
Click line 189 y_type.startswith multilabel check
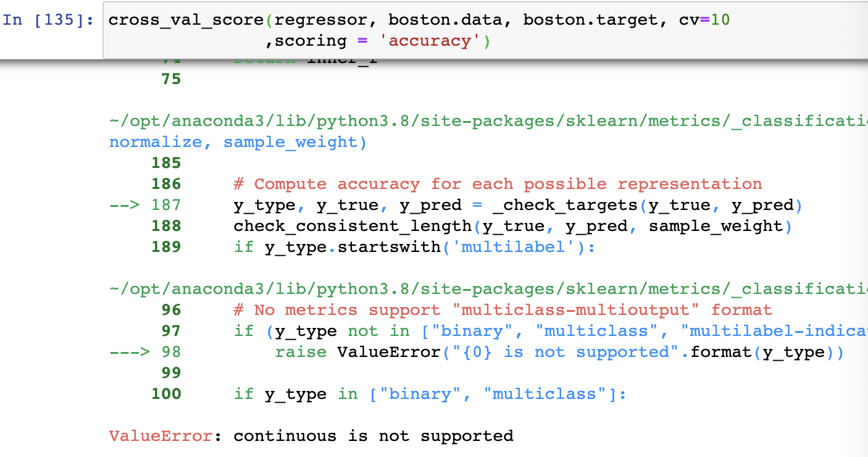point(414,247)
